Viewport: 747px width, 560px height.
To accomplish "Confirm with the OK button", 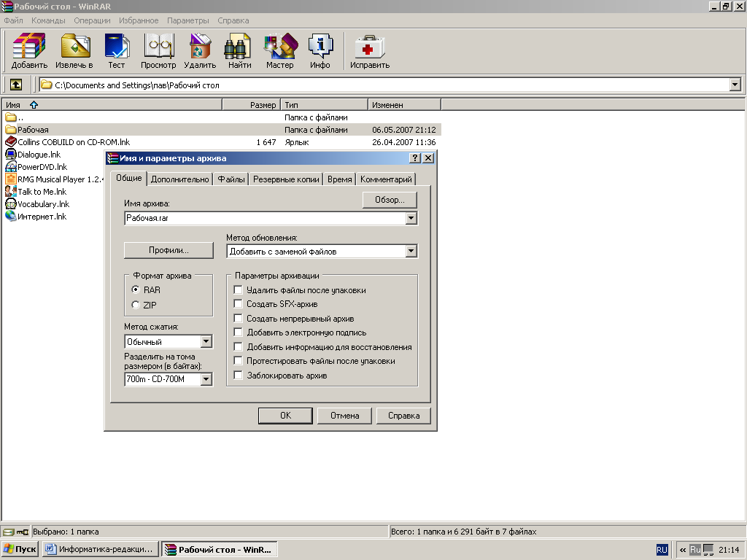I will tap(285, 415).
